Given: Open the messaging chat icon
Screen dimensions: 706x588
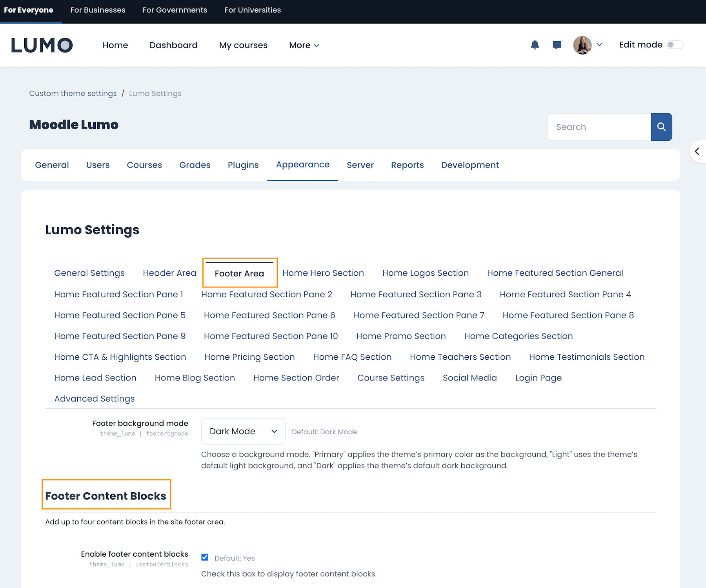Looking at the screenshot, I should point(557,45).
